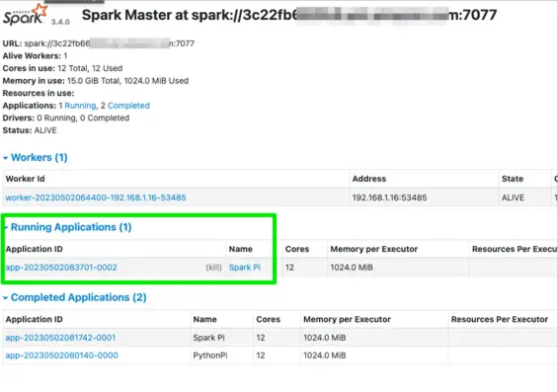Select the 'Memory in use' summary line
The image size is (558, 392).
tap(96, 81)
